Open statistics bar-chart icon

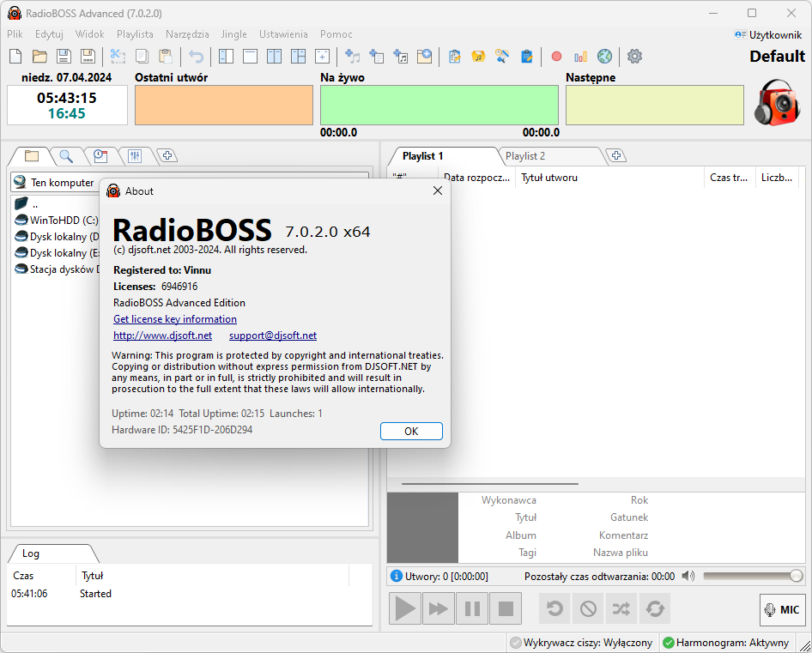(580, 56)
